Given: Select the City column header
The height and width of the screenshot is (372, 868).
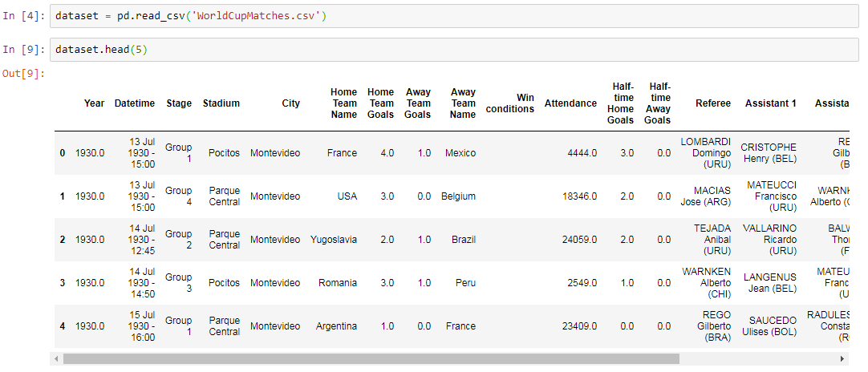Looking at the screenshot, I should coord(290,103).
